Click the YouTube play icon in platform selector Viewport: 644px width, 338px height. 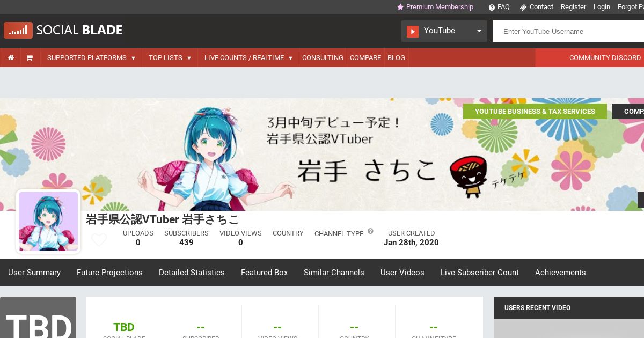click(x=412, y=31)
